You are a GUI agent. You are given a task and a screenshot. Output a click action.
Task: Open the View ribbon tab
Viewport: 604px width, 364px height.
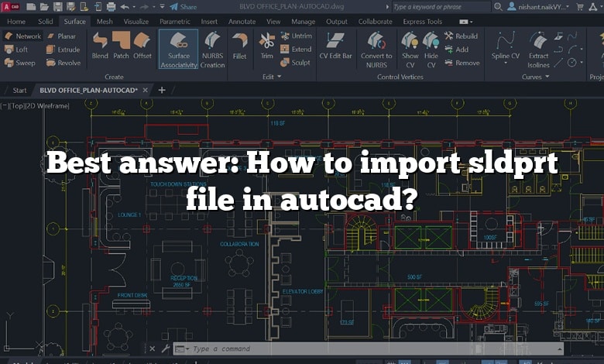click(273, 22)
